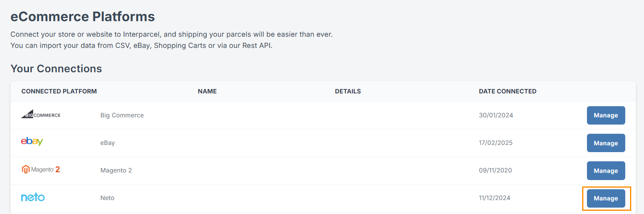Click the 30/01/2024 connection date
This screenshot has width=644, height=214.
point(496,115)
